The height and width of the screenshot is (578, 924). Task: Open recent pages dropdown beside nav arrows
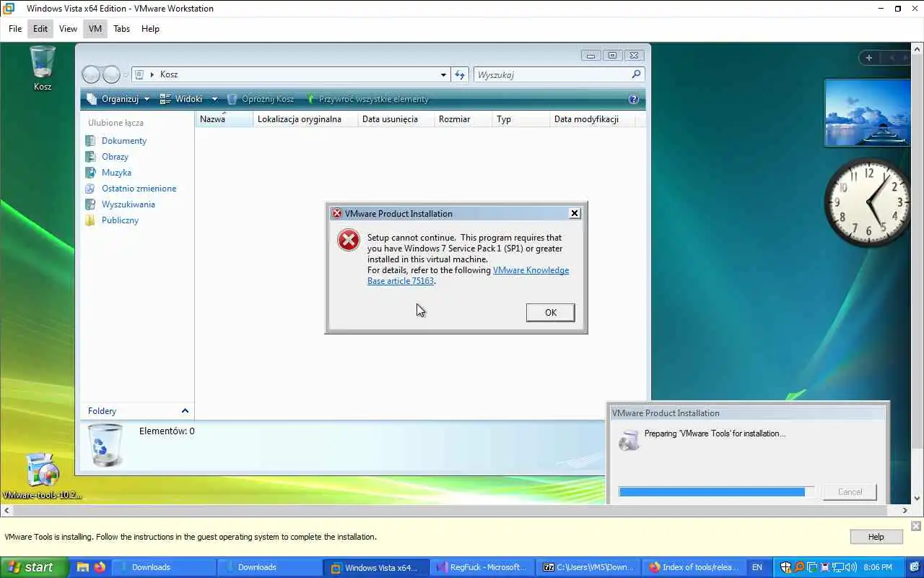click(126, 74)
